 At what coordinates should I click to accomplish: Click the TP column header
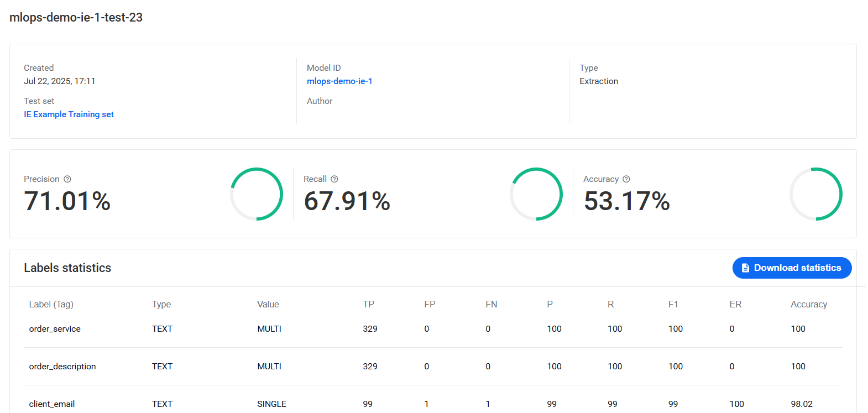369,305
